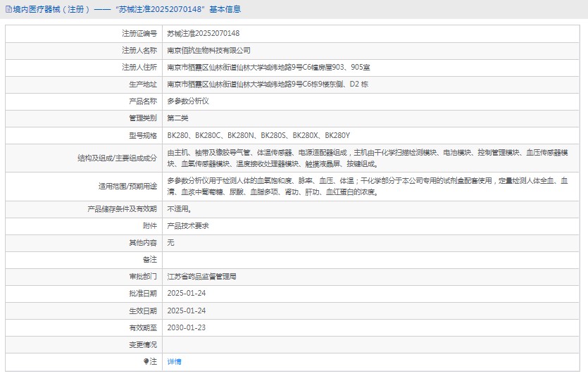
Task: Click the 附件 value 产品技术要求
Action: pos(188,226)
